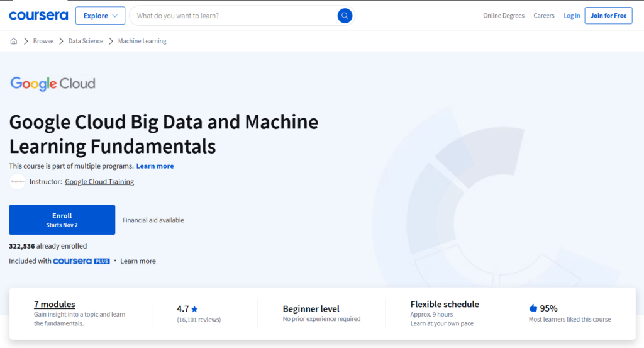Screen dimensions: 644x348
Task: Click the (16,101 reviews) text
Action: coord(199,320)
